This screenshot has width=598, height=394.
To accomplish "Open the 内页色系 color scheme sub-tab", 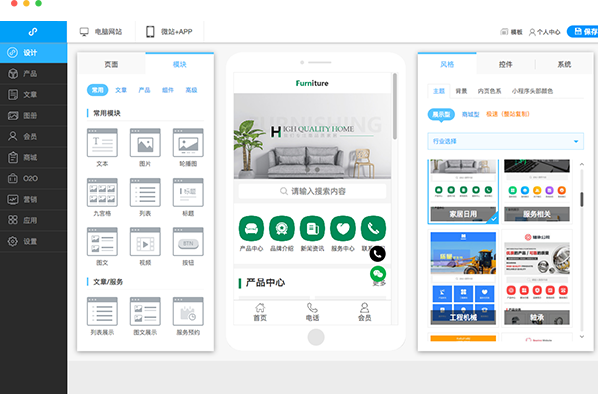I will 489,91.
